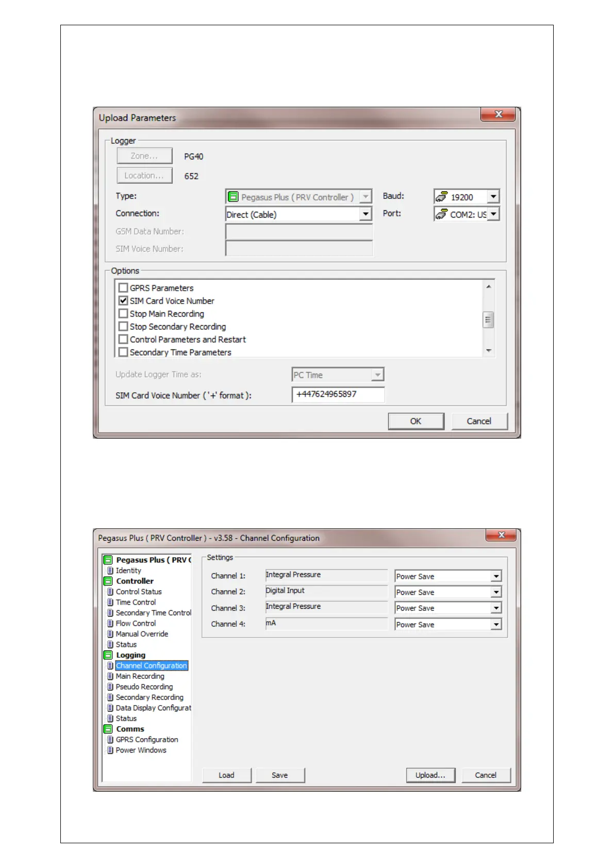
Task: Open Flow Control settings page
Action: (136, 623)
